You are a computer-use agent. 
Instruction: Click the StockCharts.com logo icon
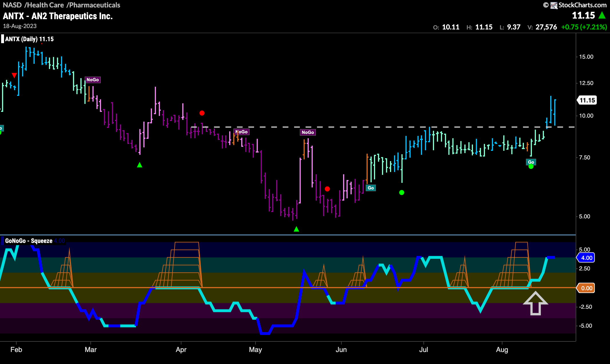pos(554,5)
